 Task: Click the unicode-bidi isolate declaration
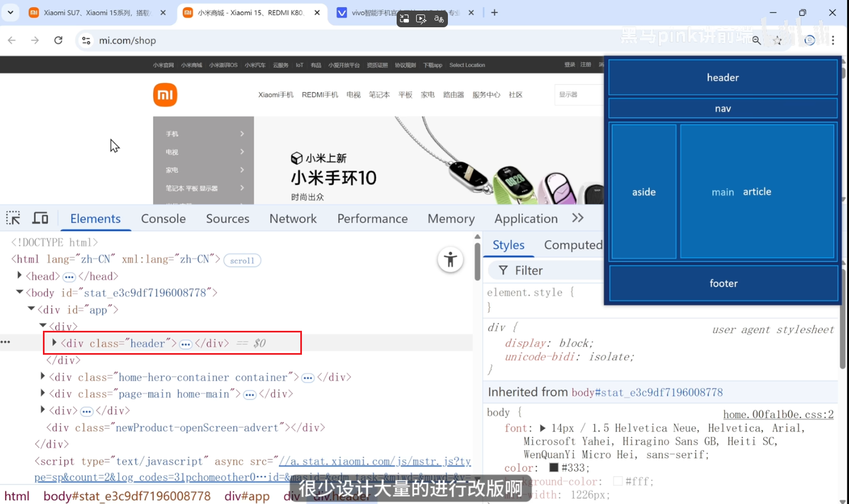[569, 356]
